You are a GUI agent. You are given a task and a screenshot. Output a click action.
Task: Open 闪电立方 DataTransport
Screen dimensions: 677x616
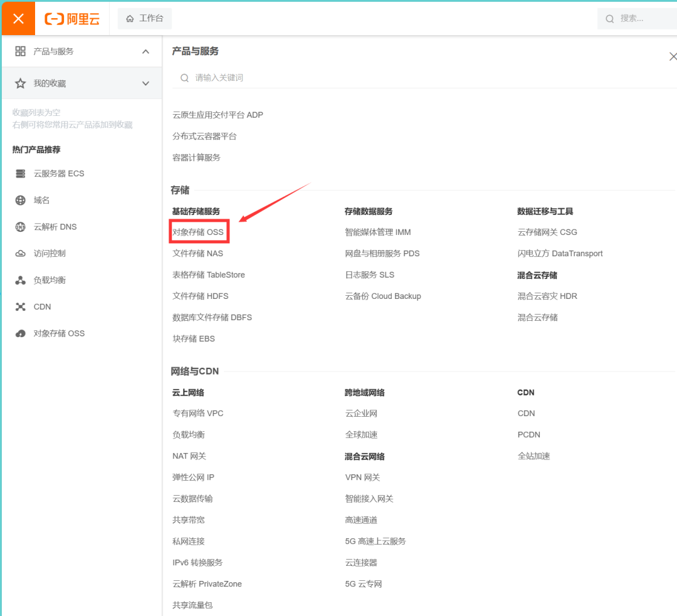click(x=560, y=253)
